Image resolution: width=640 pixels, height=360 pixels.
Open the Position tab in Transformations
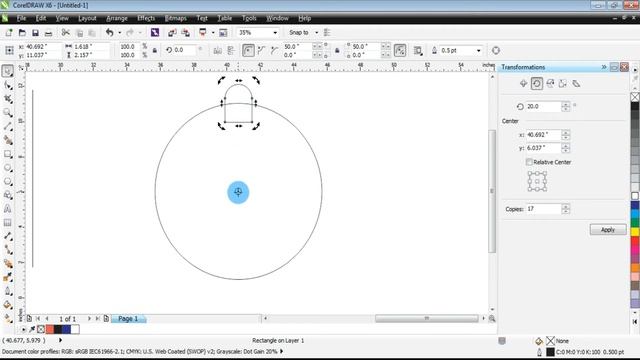coord(523,84)
